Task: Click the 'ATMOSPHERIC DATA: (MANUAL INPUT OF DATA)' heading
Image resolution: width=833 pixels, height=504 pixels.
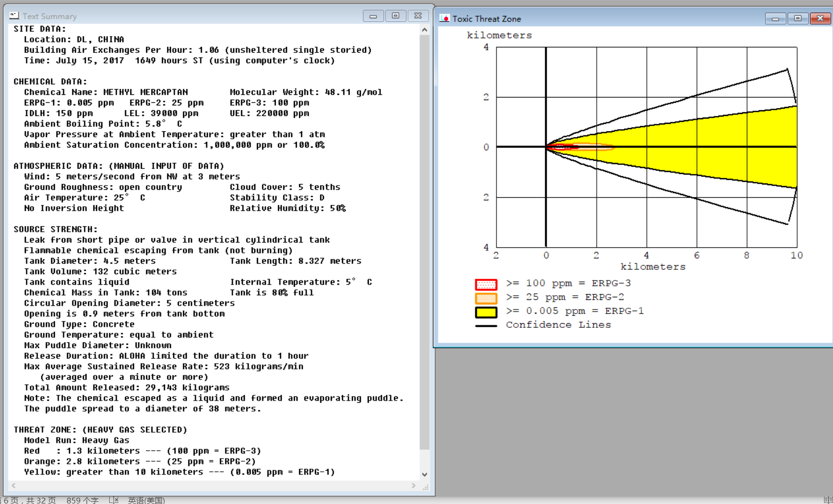Action: 119,166
